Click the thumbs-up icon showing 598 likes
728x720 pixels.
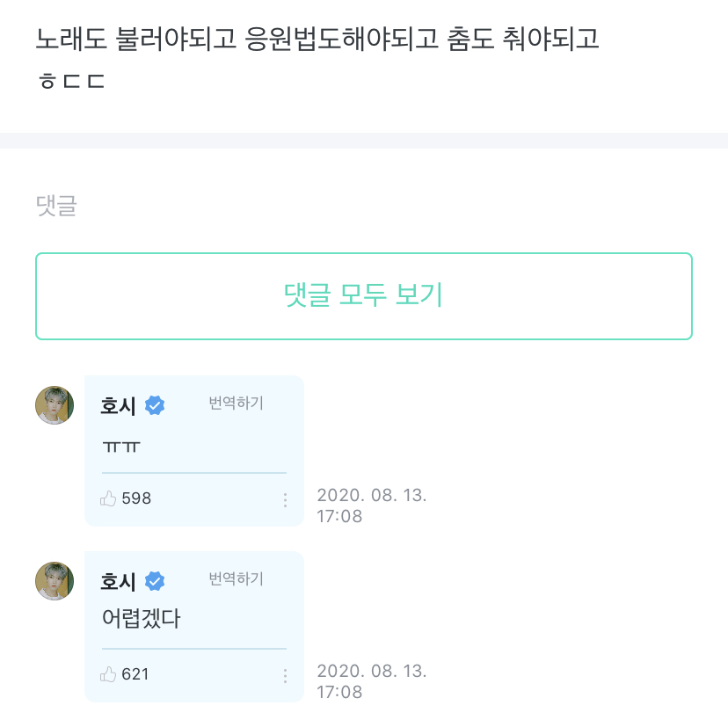[x=110, y=498]
